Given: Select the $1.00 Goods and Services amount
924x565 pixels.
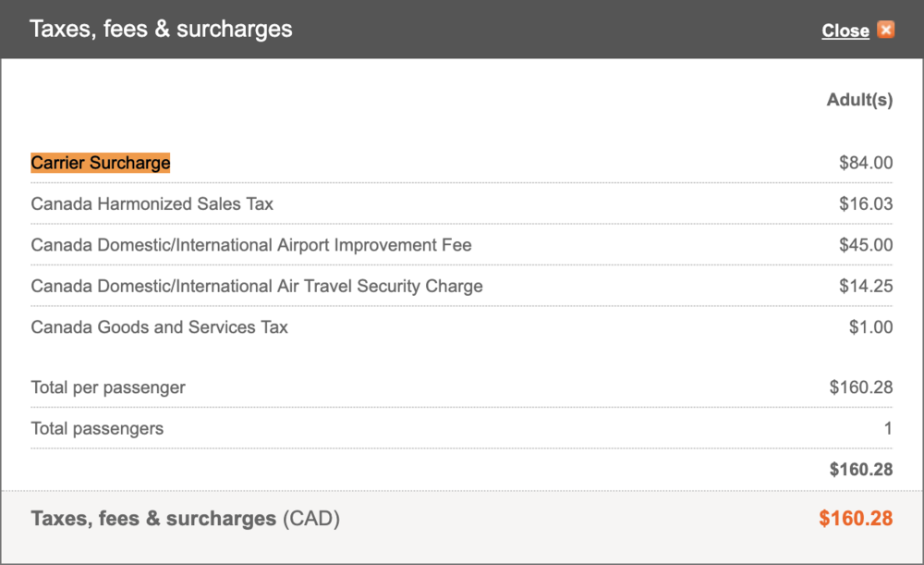Looking at the screenshot, I should coord(870,326).
